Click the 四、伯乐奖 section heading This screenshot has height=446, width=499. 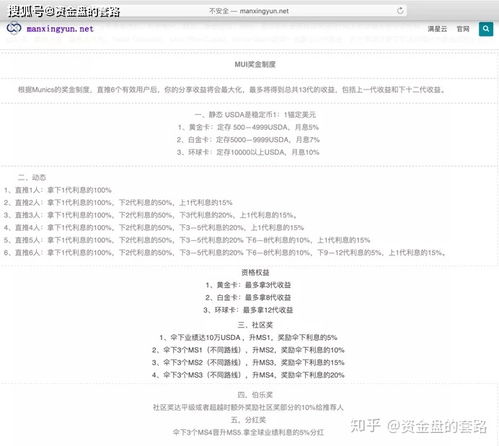(255, 395)
